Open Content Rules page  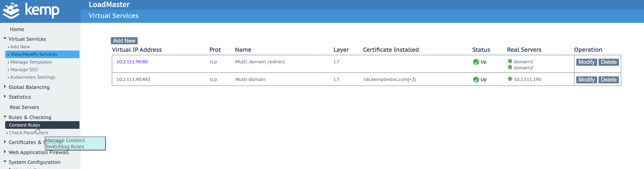(x=42, y=125)
